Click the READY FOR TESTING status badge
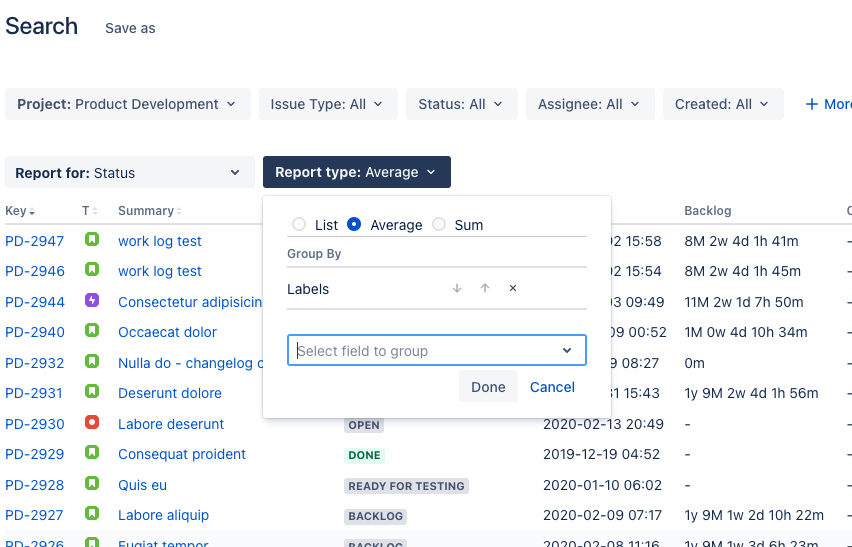The width and height of the screenshot is (852, 547). tap(406, 486)
